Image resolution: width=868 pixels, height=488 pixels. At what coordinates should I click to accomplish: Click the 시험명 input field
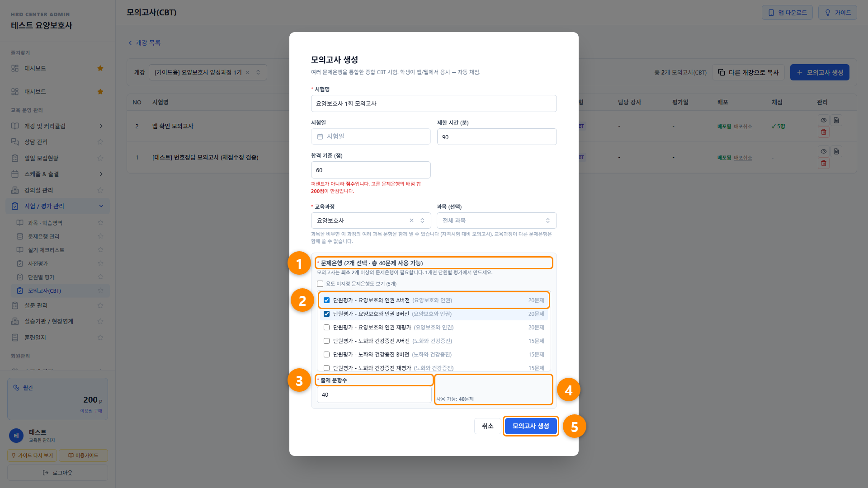tap(434, 103)
